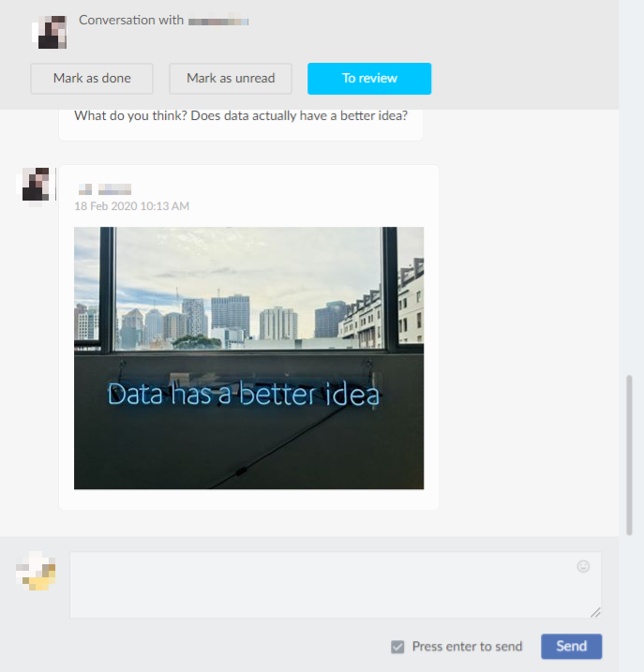Image resolution: width=644 pixels, height=672 pixels.
Task: Click the blurred contact name in header
Action: coord(218,20)
